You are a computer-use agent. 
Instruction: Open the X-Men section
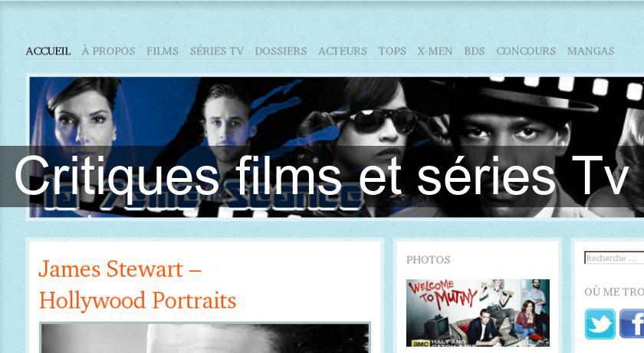point(435,51)
